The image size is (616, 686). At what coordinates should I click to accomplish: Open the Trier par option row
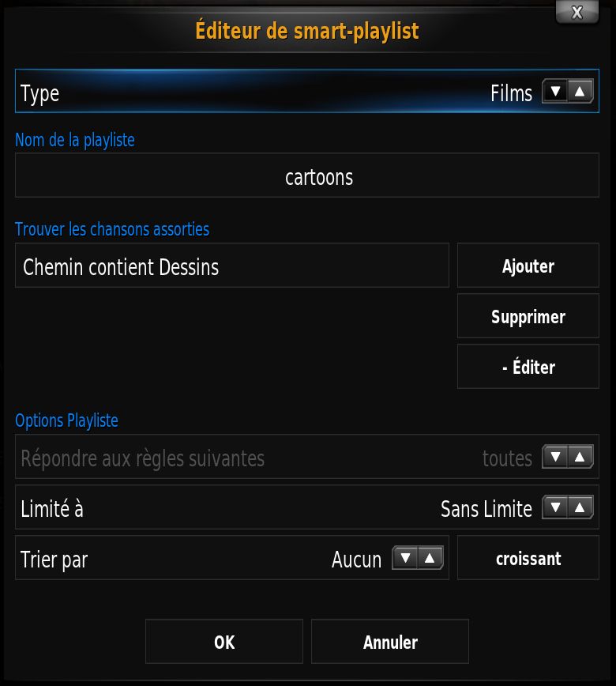(232, 558)
